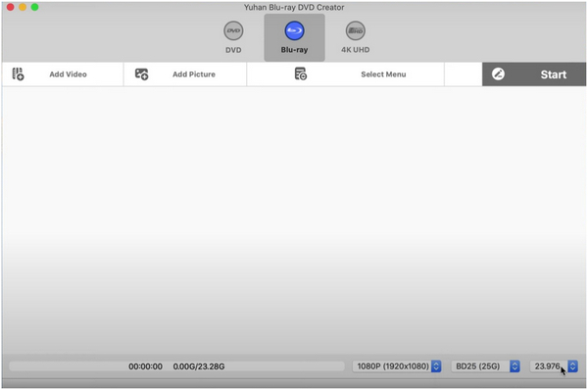The height and width of the screenshot is (390, 588).
Task: Click the Add Picture image icon
Action: click(141, 73)
